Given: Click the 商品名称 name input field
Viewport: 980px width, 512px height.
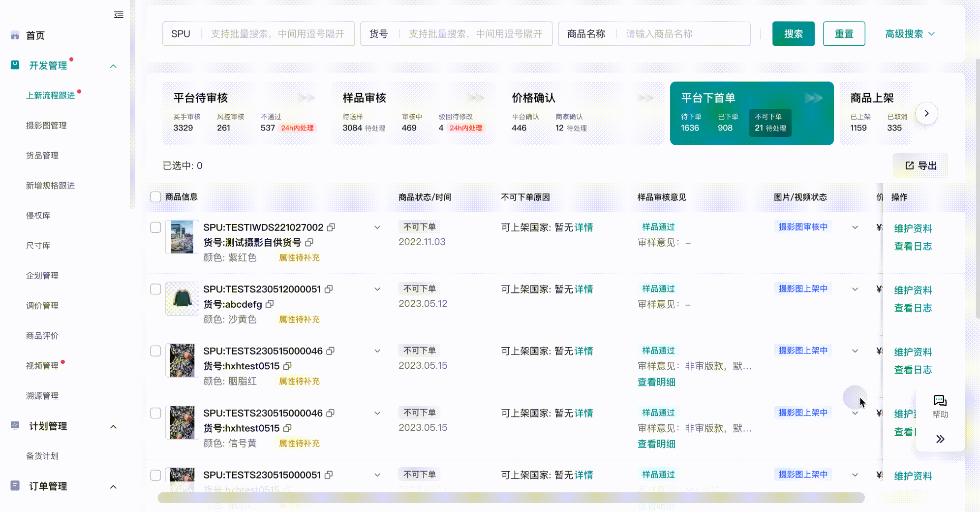Looking at the screenshot, I should [x=654, y=34].
